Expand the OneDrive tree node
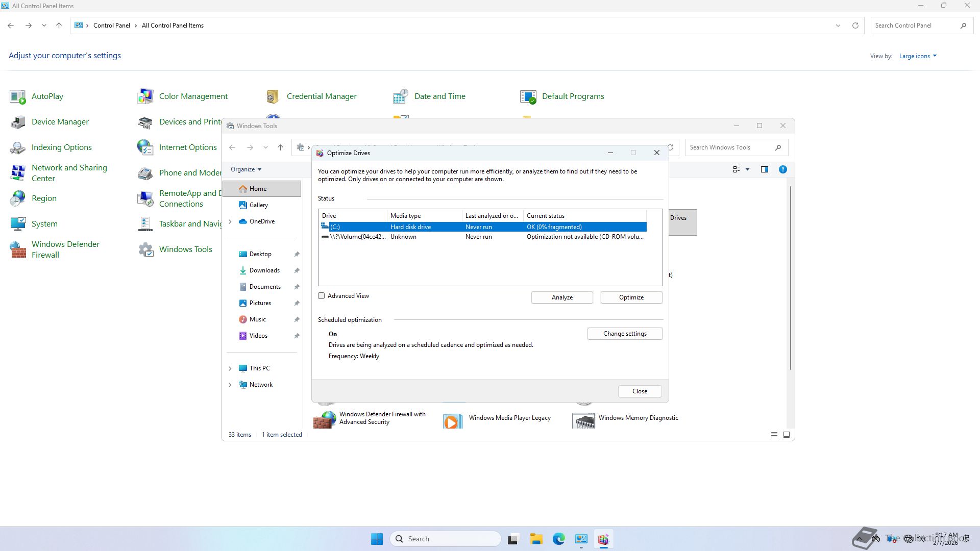The width and height of the screenshot is (980, 551). [230, 221]
